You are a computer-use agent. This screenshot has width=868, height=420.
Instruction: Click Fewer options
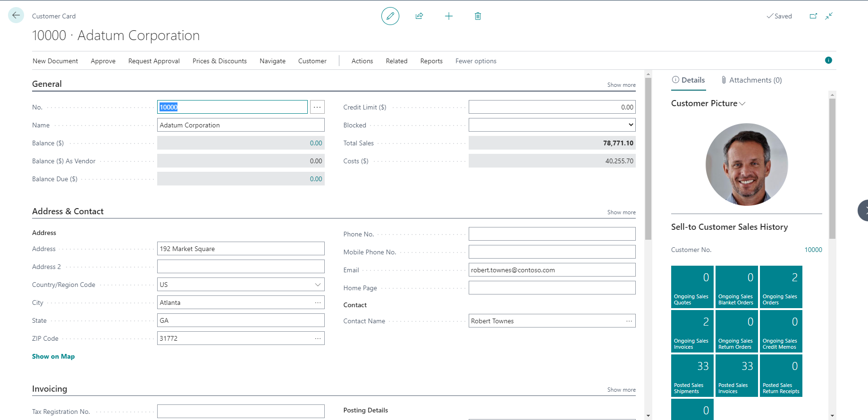[x=476, y=61]
